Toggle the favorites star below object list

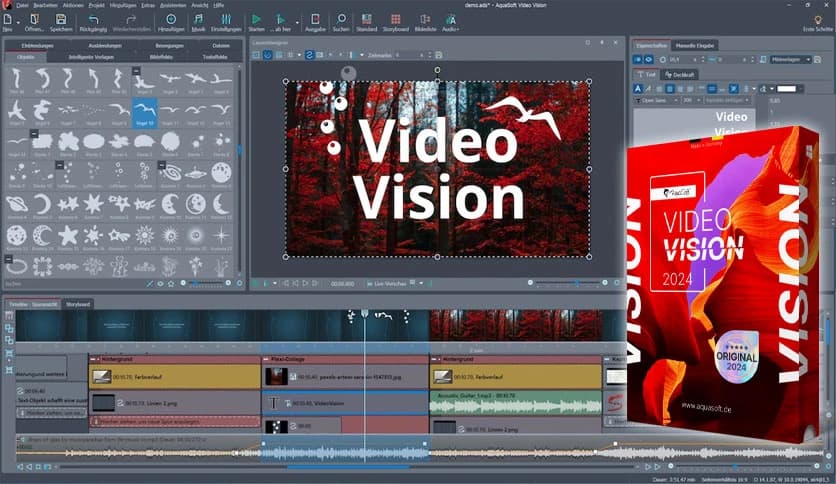coord(171,284)
